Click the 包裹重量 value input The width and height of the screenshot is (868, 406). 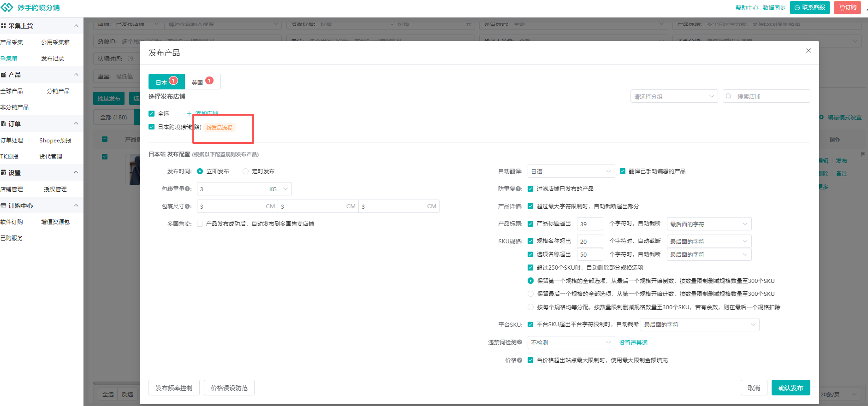[x=231, y=189]
